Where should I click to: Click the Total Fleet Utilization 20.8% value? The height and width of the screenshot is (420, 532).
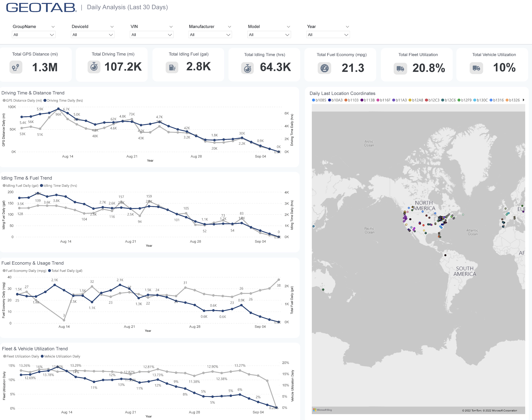(429, 68)
